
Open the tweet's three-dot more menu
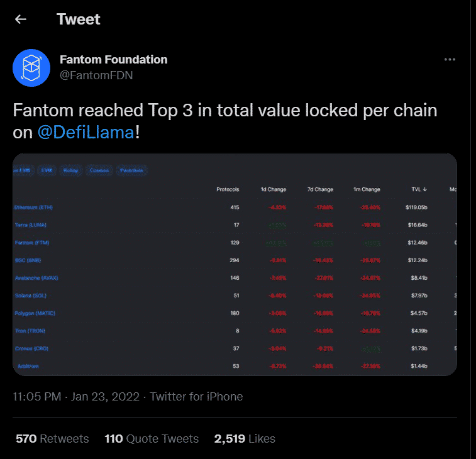[450, 60]
